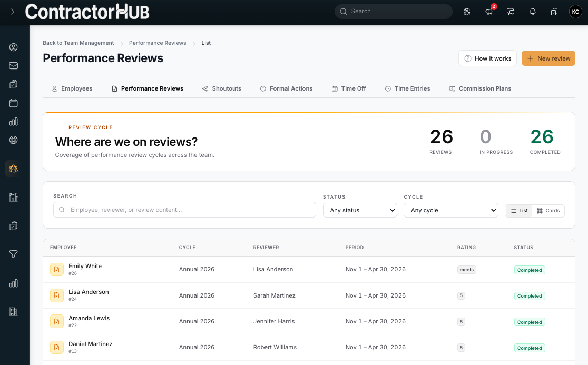Open the bug report icon in header

[467, 12]
